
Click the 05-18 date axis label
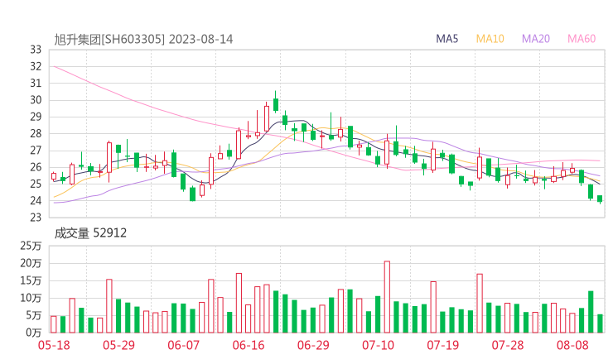pos(54,345)
